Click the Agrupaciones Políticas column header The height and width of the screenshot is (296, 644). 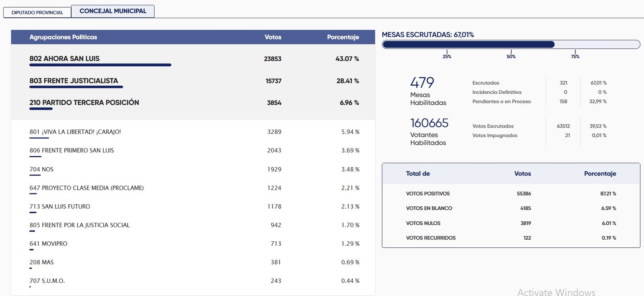click(63, 37)
